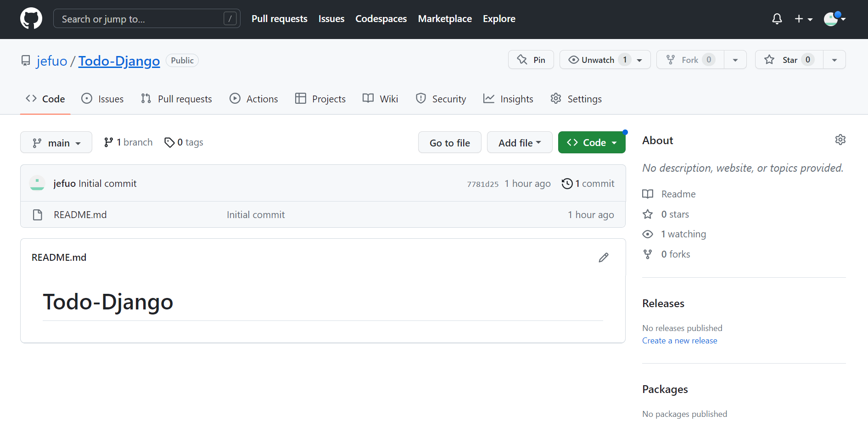Open the Packages heading link
Image resolution: width=868 pixels, height=421 pixels.
665,389
